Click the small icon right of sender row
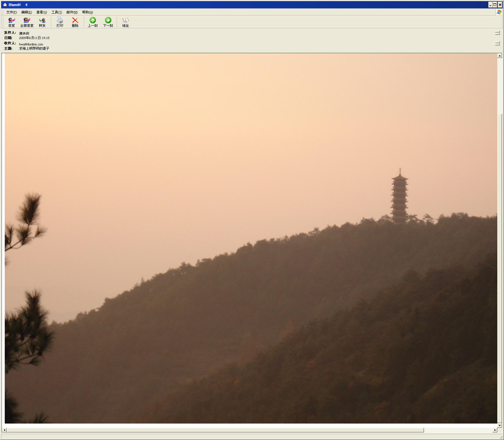This screenshot has height=440, width=504. (x=497, y=33)
